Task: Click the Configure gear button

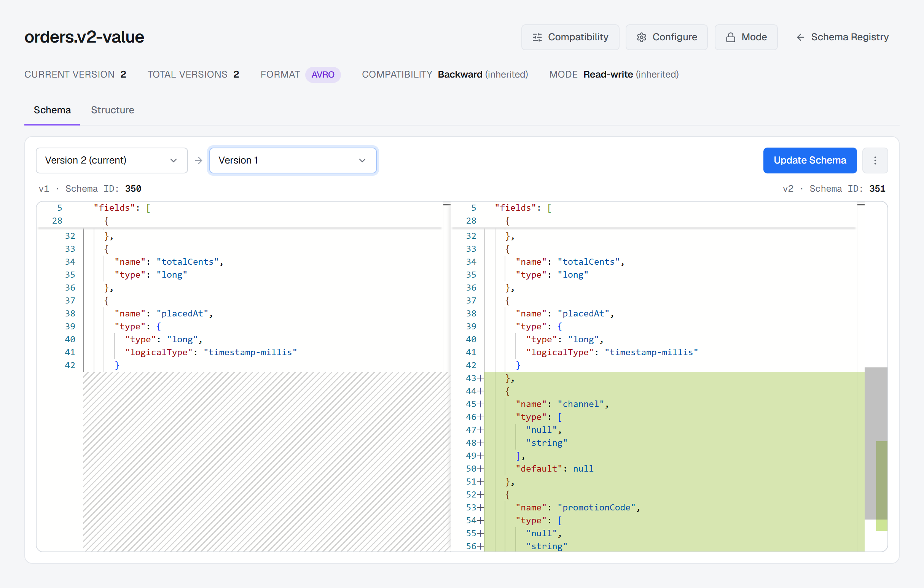Action: point(666,37)
